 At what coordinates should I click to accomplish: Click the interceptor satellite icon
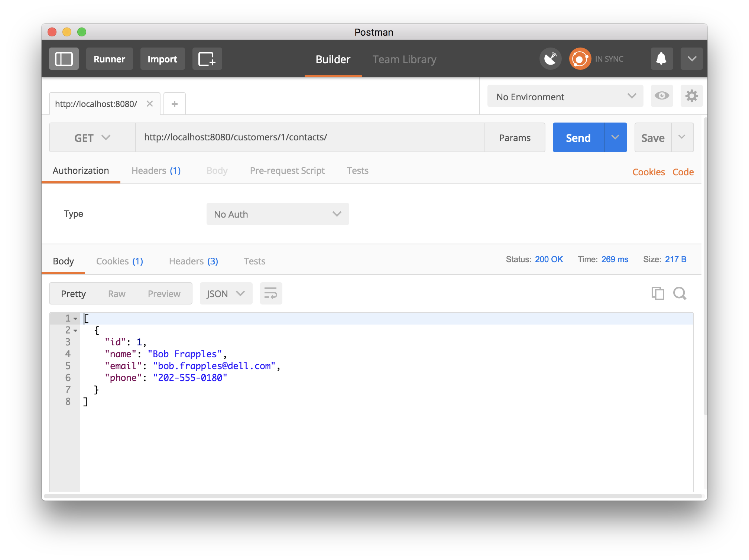coord(550,59)
